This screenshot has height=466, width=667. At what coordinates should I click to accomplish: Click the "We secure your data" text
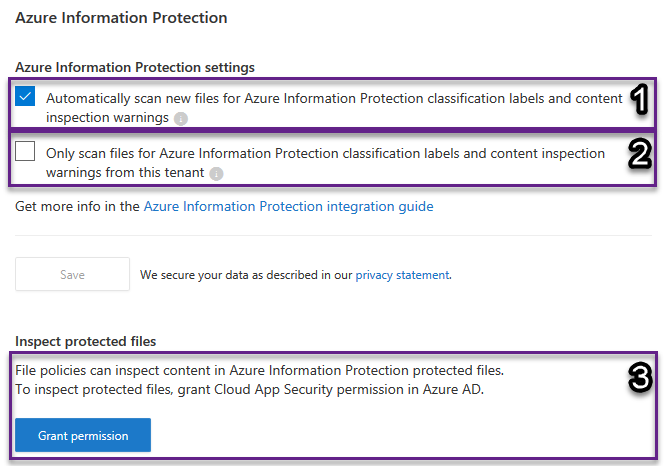click(246, 274)
